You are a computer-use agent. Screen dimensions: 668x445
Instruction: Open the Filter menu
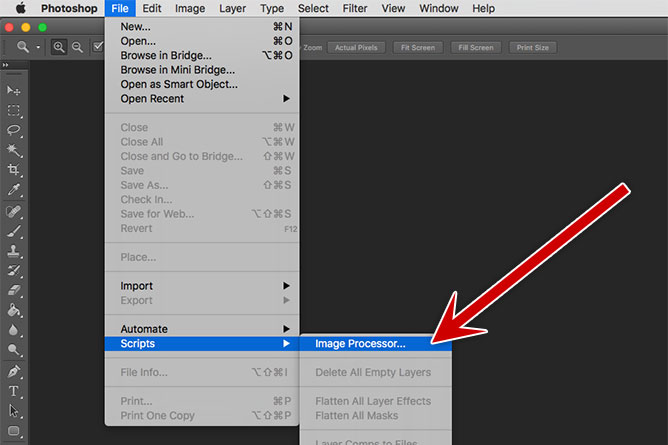tap(355, 9)
